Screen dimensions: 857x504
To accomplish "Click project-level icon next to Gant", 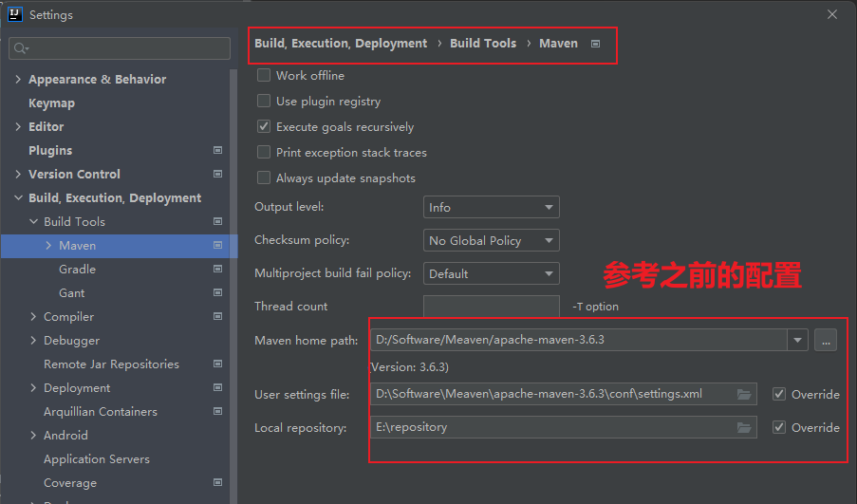I will point(217,292).
